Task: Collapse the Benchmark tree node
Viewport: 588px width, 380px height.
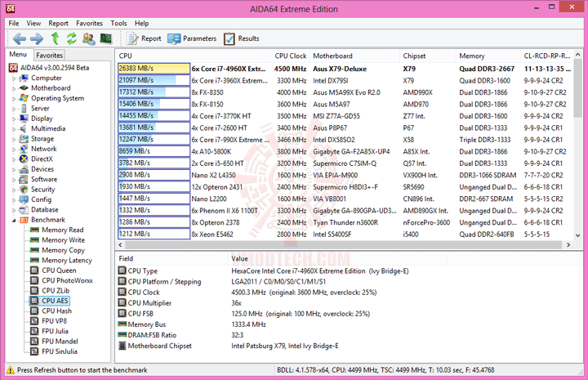Action: point(14,220)
